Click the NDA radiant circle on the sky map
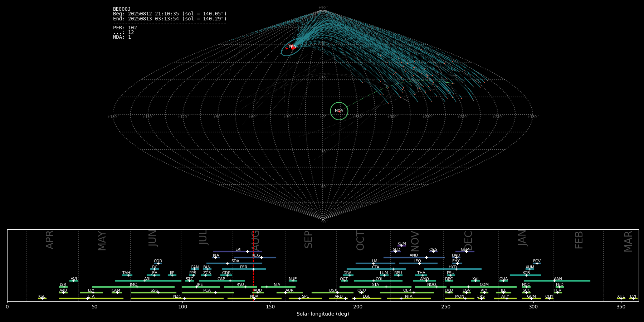Image resolution: width=644 pixels, height=322 pixels. pos(339,111)
